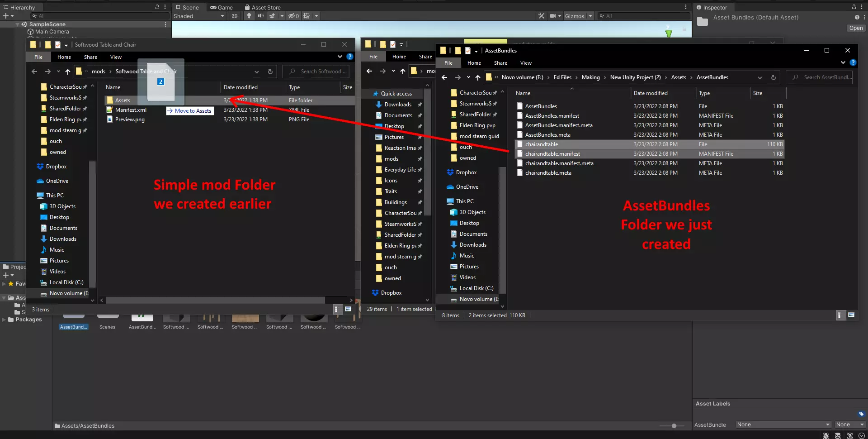Image resolution: width=868 pixels, height=439 pixels.
Task: Open the Home ribbon tab in AssetBundles window
Action: 474,63
